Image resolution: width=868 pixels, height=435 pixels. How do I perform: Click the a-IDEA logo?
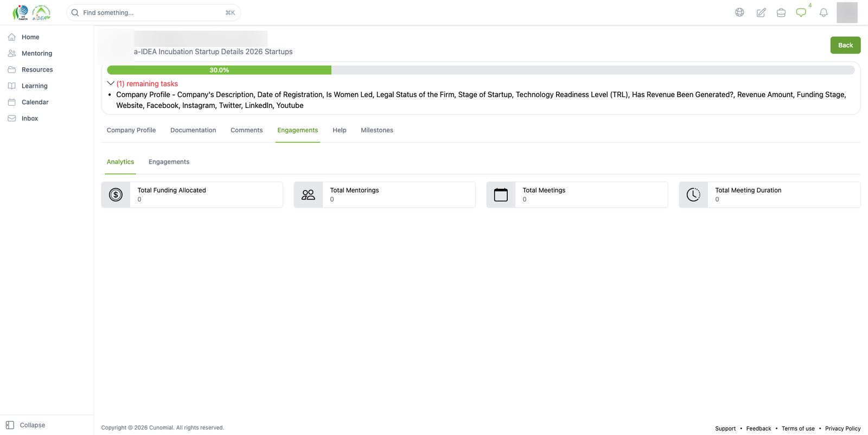tap(41, 12)
